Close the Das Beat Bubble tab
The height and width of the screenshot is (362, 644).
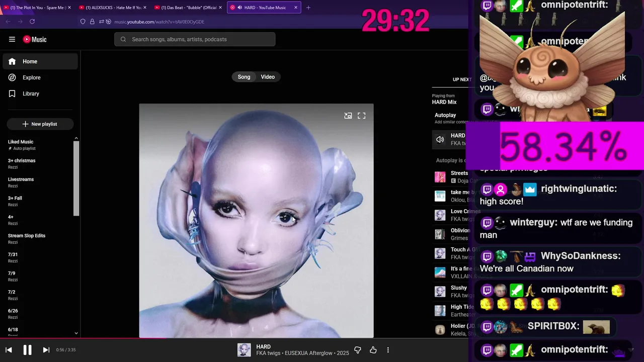[220, 8]
